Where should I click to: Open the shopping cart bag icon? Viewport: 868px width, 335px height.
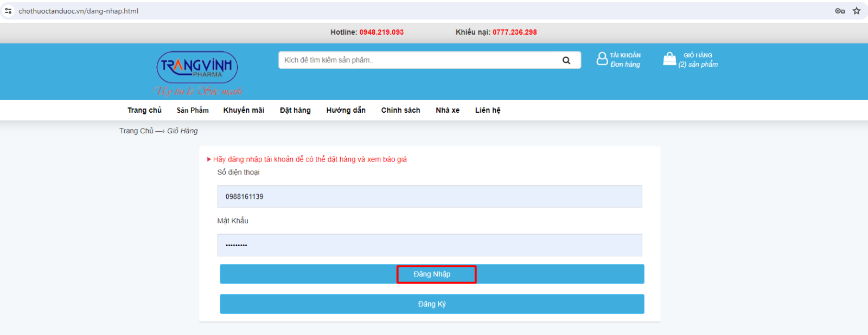[669, 59]
